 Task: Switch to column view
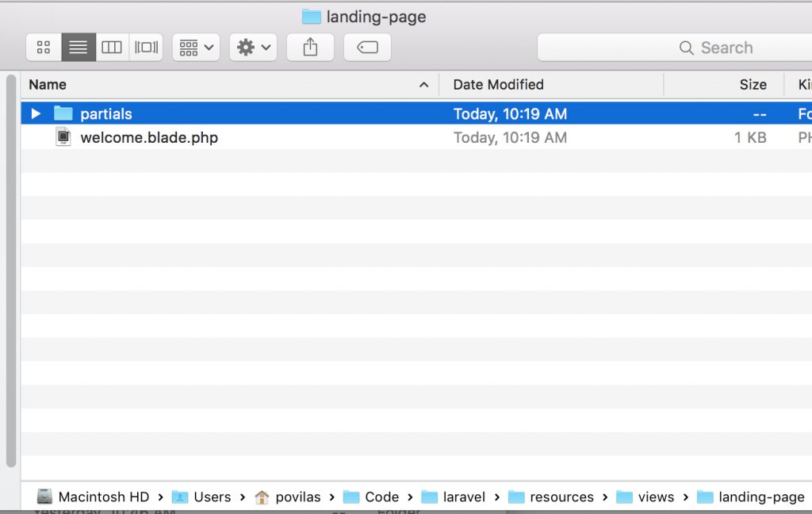coord(112,48)
